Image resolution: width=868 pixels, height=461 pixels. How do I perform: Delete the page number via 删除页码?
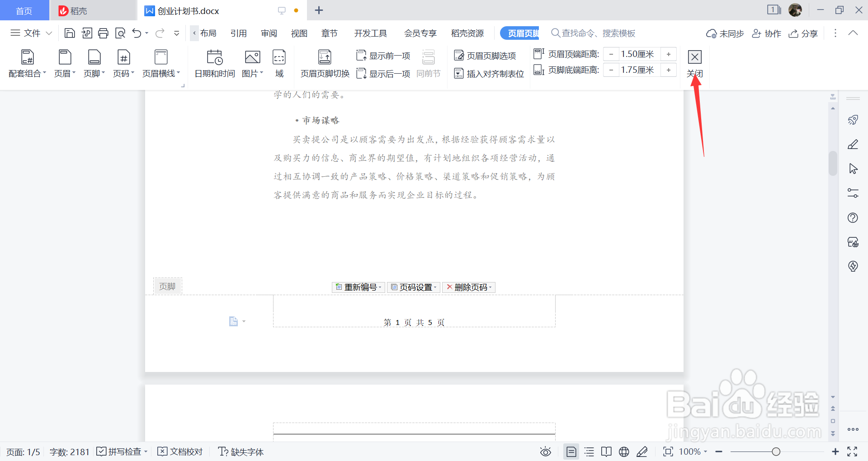coord(468,287)
